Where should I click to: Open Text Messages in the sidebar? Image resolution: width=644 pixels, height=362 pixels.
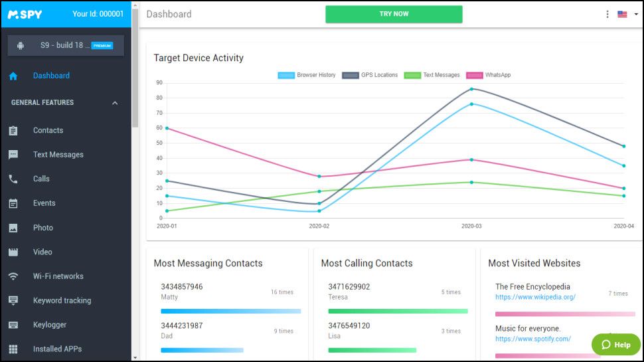58,155
